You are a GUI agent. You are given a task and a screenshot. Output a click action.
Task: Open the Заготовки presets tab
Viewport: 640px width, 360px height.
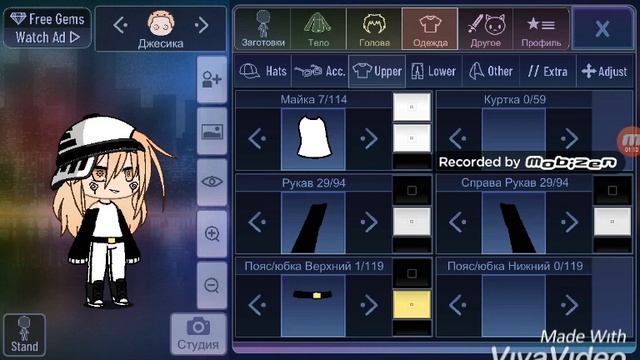coord(263,29)
